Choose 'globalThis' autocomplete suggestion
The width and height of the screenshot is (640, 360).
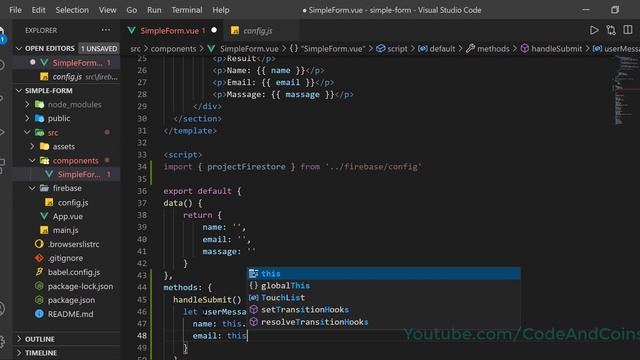point(384,286)
